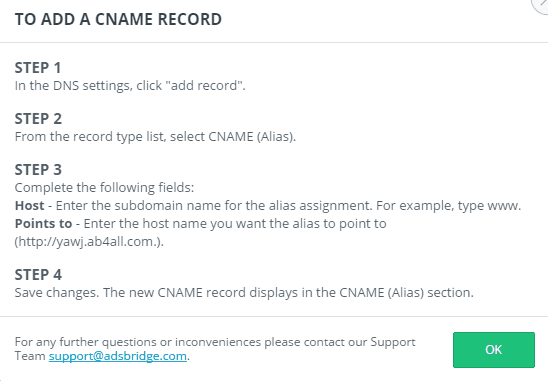Click the STEP 3 heading
548x381 pixels.
[38, 170]
